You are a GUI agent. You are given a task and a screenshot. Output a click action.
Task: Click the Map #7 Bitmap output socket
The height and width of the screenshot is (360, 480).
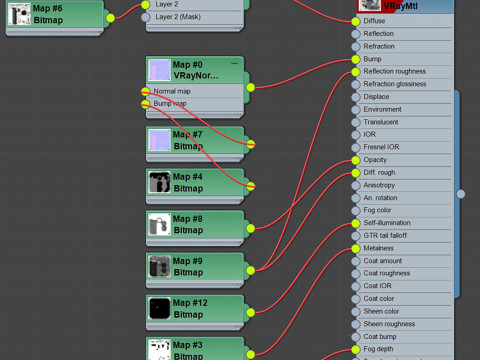(251, 144)
